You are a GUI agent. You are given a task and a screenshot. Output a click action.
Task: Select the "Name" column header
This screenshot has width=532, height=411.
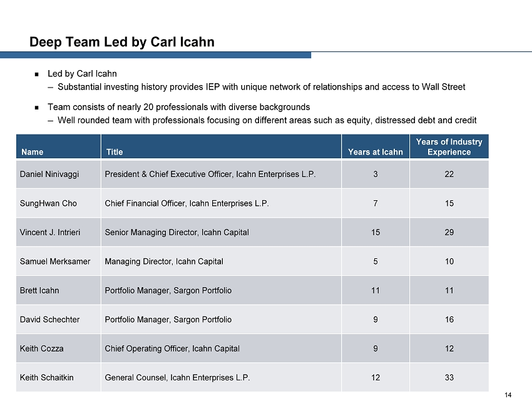click(x=32, y=151)
